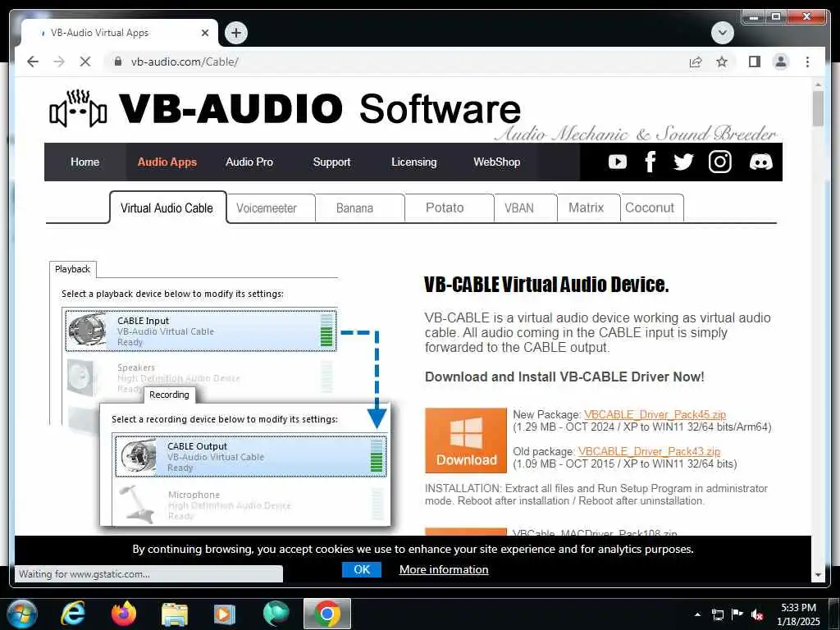Select the Virtual Audio Cable tab
The height and width of the screenshot is (630, 840).
pyautogui.click(x=167, y=208)
